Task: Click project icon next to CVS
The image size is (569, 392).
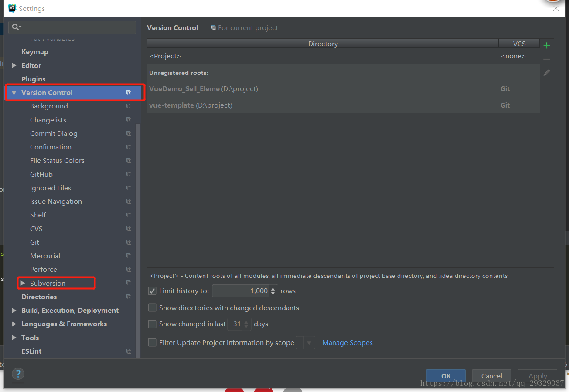Action: 129,229
